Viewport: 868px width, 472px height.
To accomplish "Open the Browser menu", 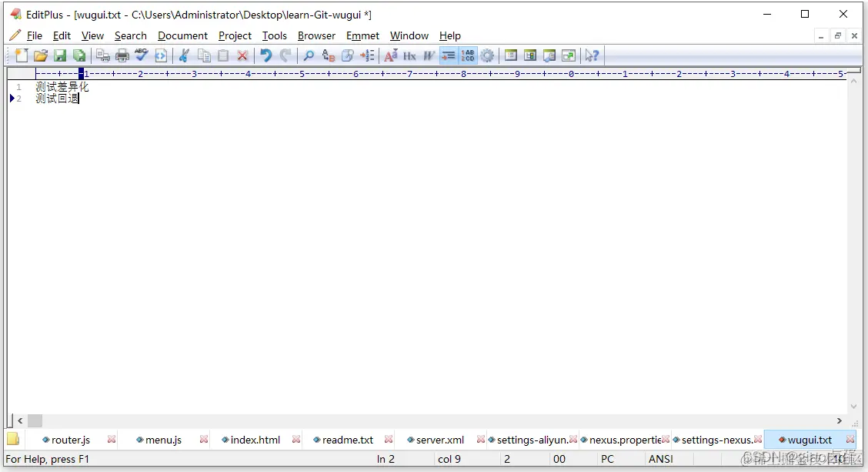I will (316, 35).
